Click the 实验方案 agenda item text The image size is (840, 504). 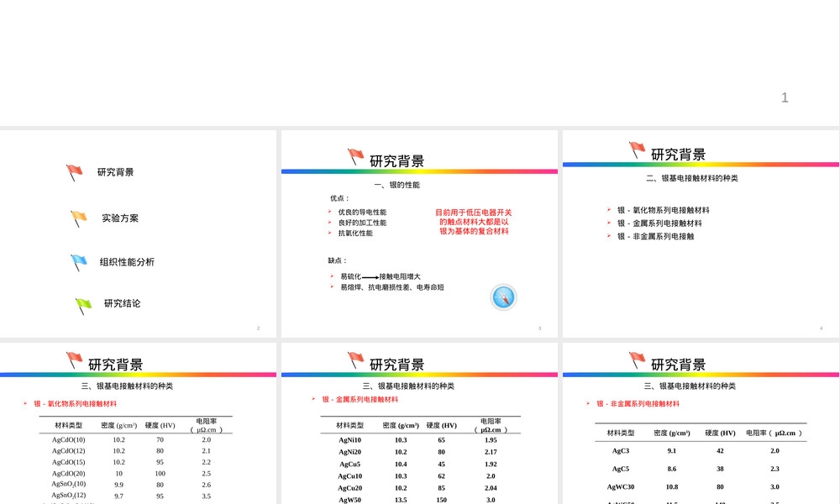pos(120,218)
